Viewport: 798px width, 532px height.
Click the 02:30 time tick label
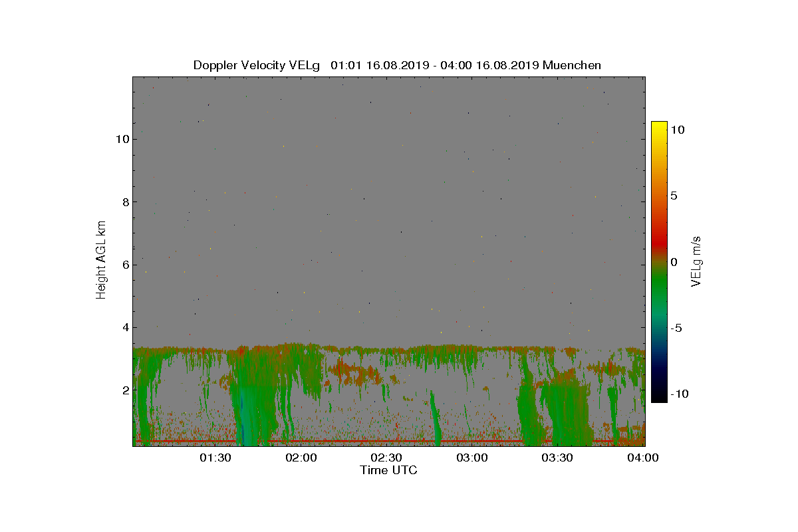click(386, 458)
